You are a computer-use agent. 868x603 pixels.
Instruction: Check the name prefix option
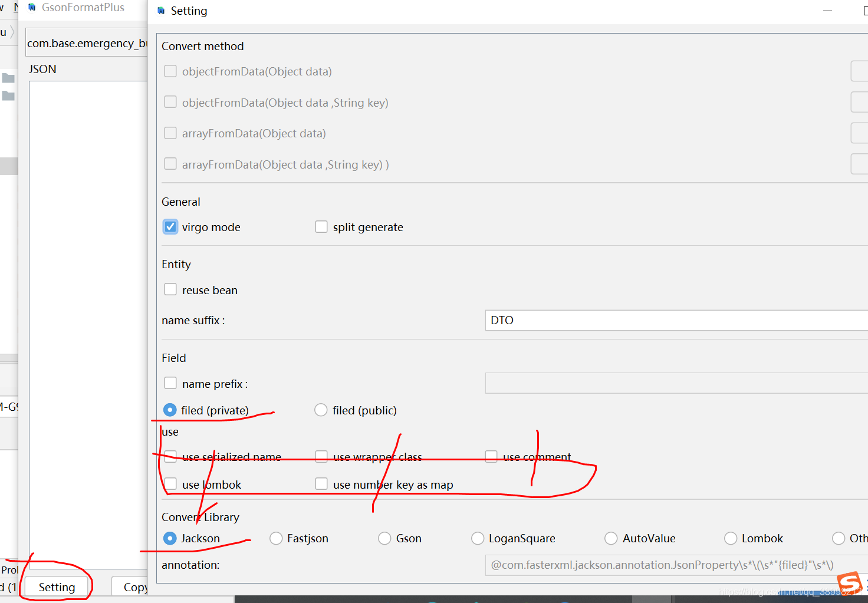tap(170, 383)
